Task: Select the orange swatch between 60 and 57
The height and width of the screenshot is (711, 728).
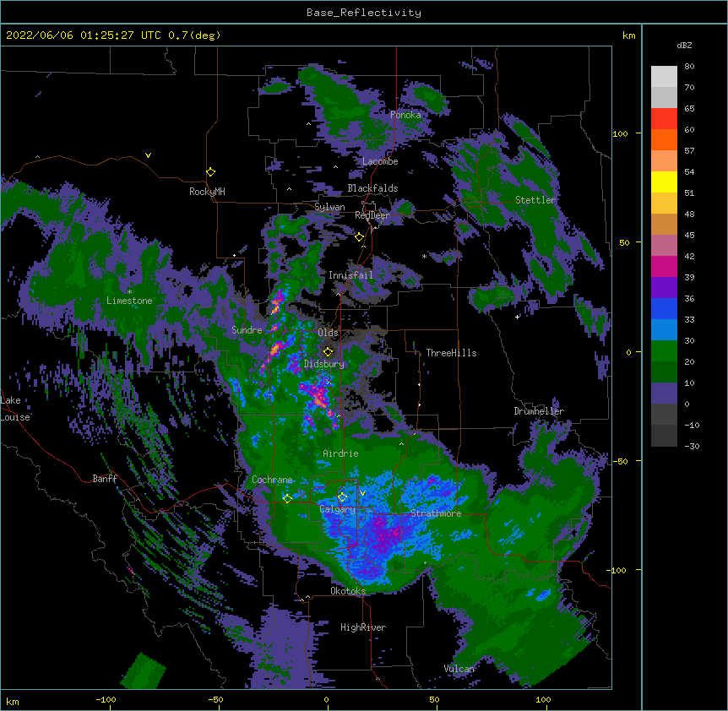Action: pos(664,139)
